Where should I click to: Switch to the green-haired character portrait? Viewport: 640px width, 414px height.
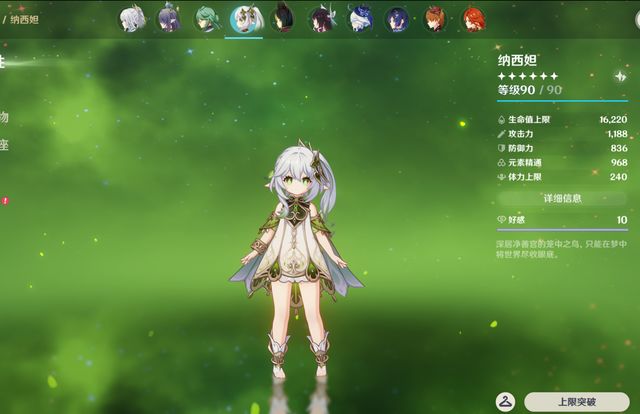[207, 19]
